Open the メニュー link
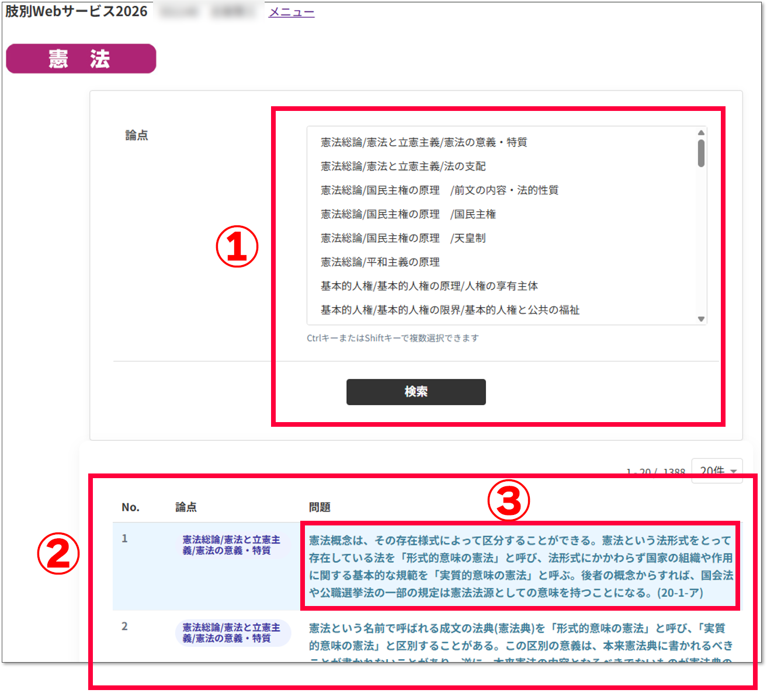Screen dimensions: 767x700 [291, 12]
